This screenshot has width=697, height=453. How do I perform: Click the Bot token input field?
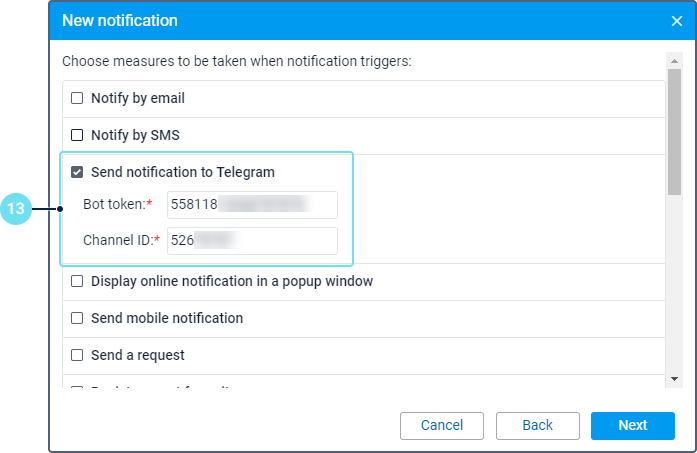pyautogui.click(x=252, y=205)
